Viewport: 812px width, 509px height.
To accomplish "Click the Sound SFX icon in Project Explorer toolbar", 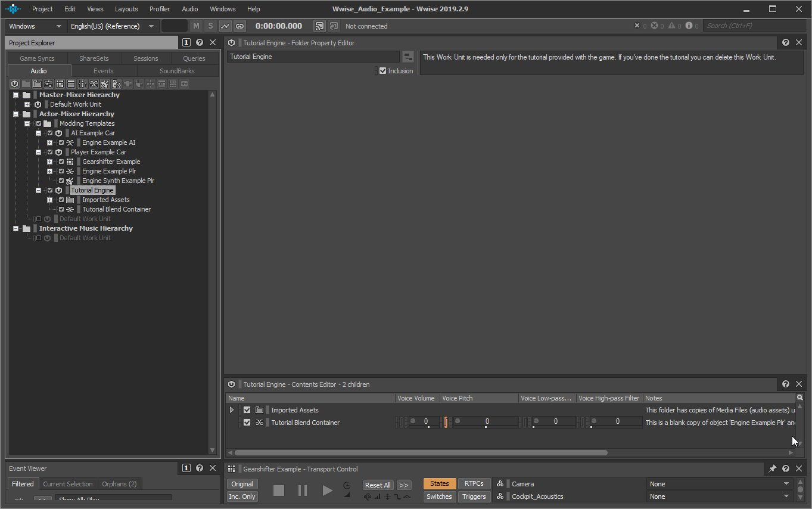I will click(105, 84).
